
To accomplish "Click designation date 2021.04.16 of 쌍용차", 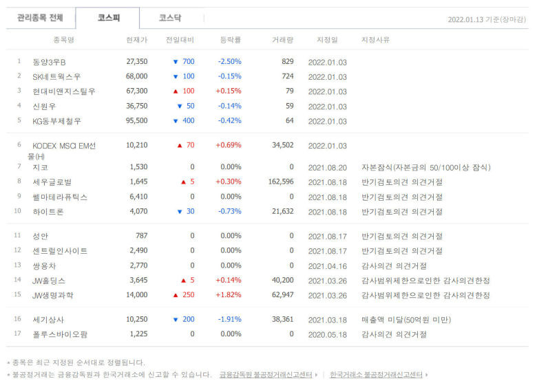I will coord(328,266).
